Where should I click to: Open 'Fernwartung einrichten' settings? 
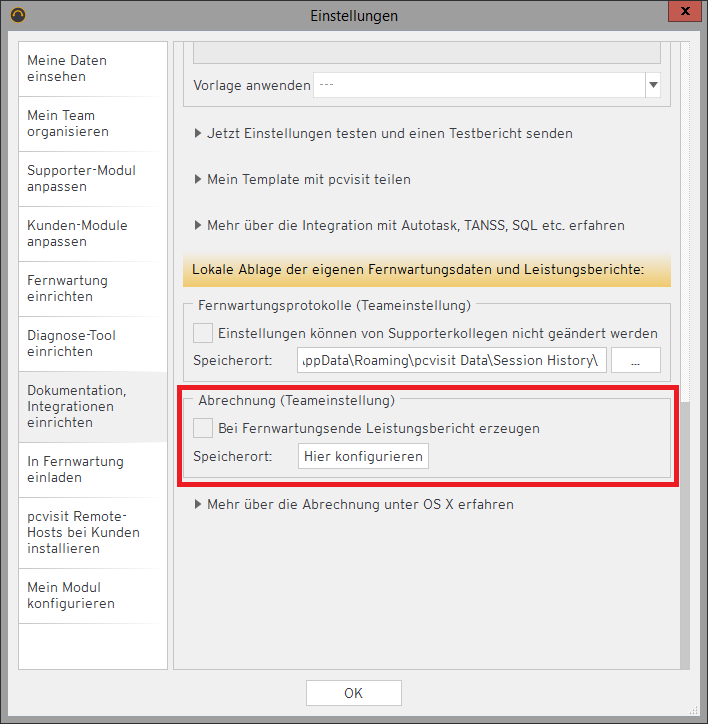[x=92, y=289]
